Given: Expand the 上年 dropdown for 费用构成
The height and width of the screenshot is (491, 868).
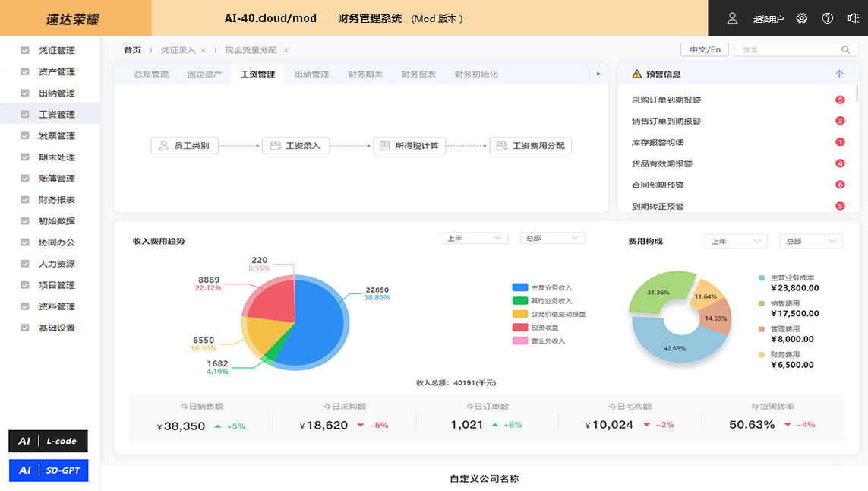Looking at the screenshot, I should tap(735, 242).
